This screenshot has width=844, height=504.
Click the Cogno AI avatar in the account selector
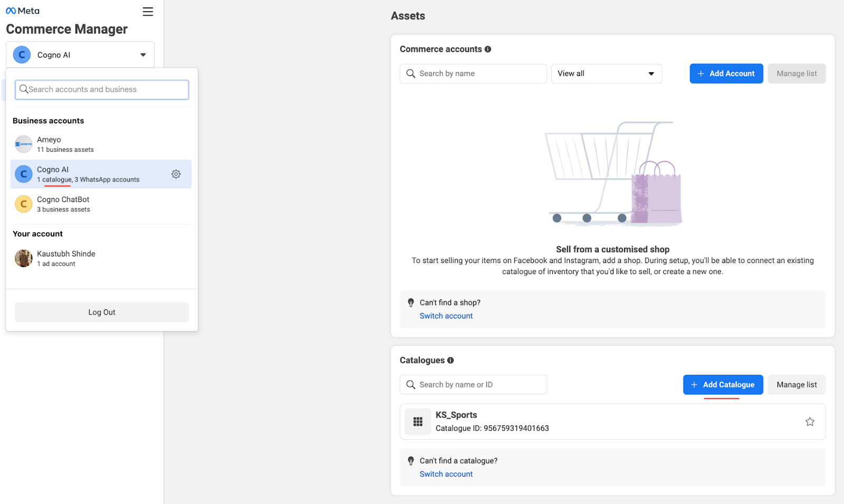click(x=22, y=55)
